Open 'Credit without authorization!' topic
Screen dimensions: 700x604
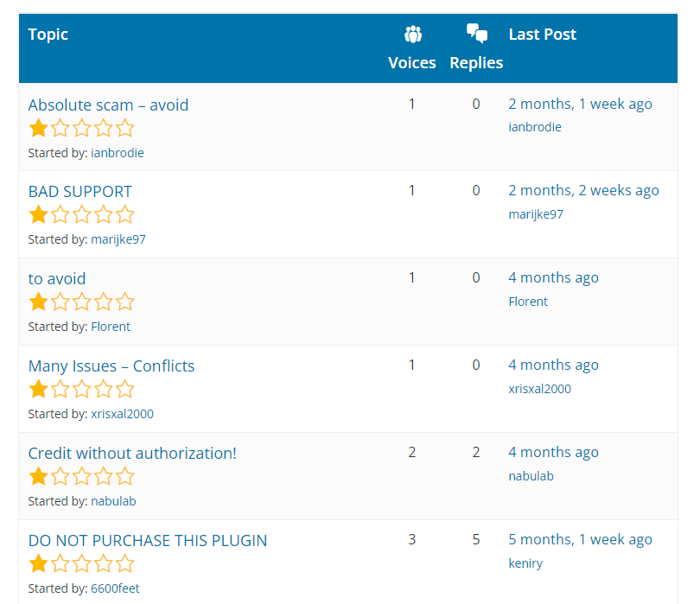132,453
